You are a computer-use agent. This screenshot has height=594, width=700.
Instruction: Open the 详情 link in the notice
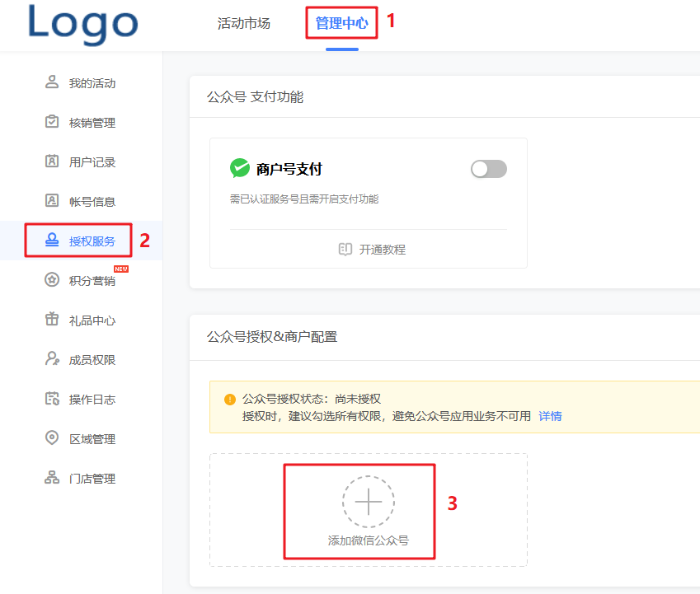coord(550,416)
